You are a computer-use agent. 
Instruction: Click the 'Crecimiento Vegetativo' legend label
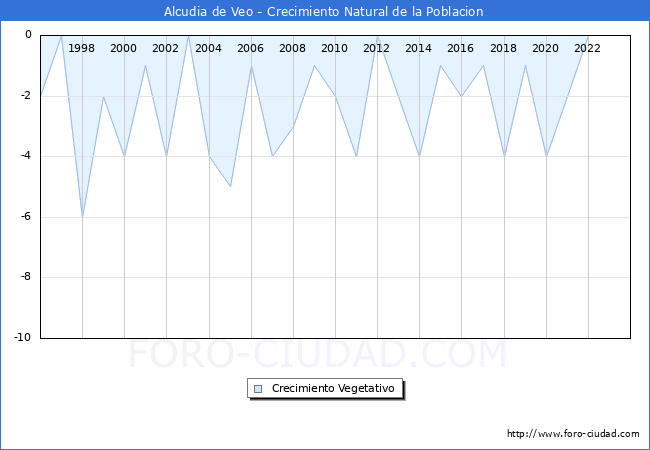point(333,388)
